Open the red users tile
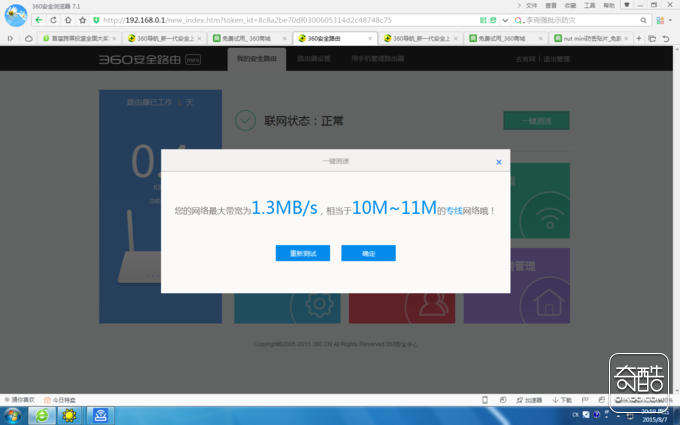 pyautogui.click(x=402, y=308)
